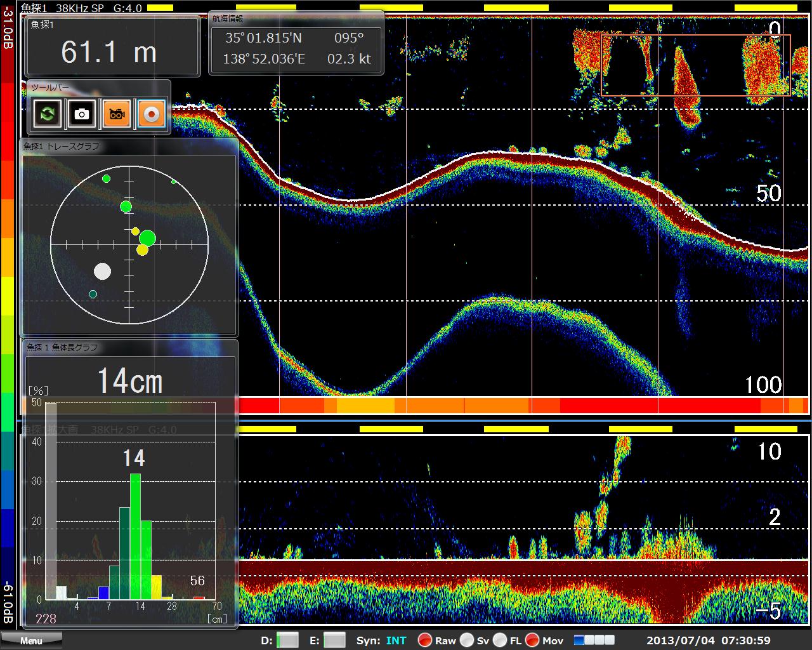
Task: Click the Syn: INT sync setting
Action: (381, 640)
